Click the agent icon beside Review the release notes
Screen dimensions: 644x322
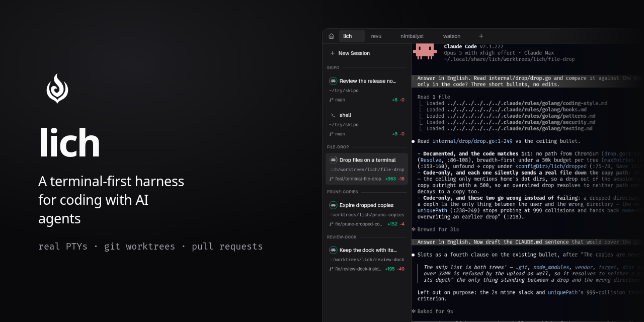pyautogui.click(x=333, y=81)
